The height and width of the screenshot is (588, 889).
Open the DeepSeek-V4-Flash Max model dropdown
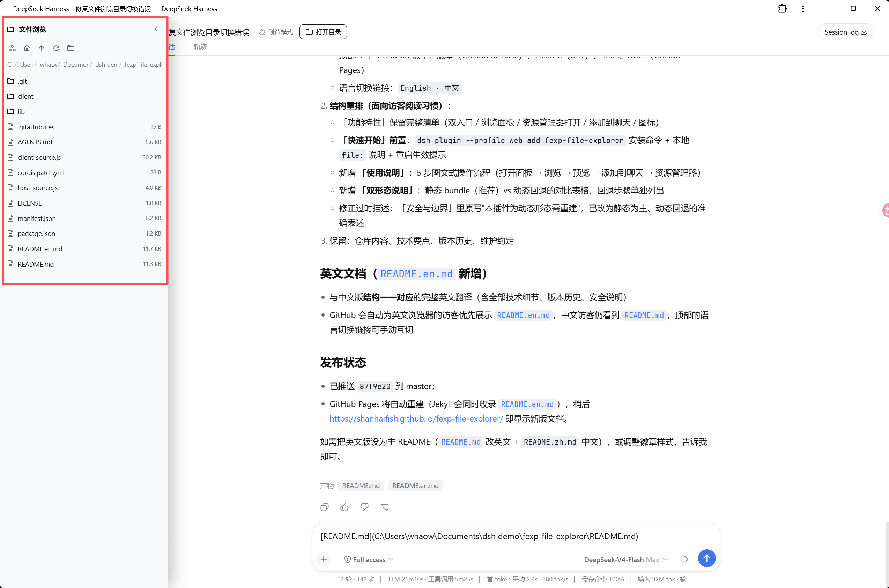click(x=626, y=560)
